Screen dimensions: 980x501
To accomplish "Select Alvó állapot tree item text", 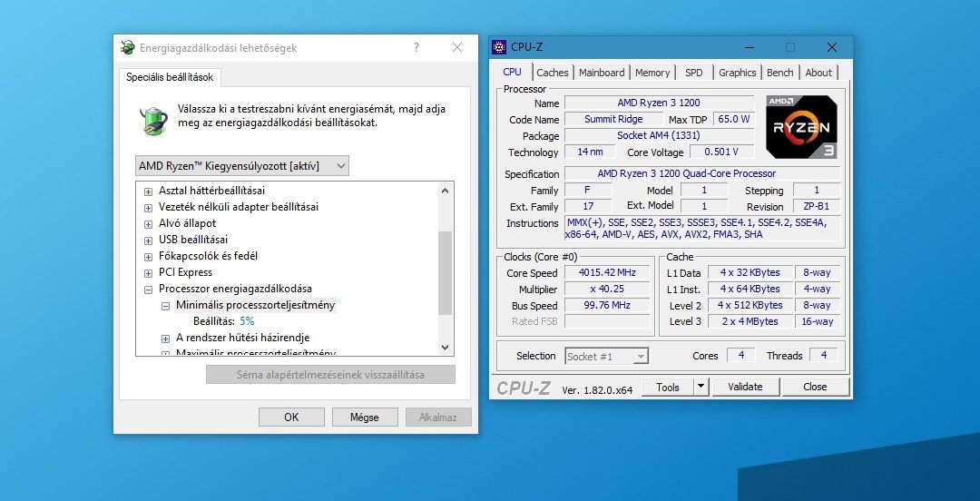I will [x=188, y=223].
